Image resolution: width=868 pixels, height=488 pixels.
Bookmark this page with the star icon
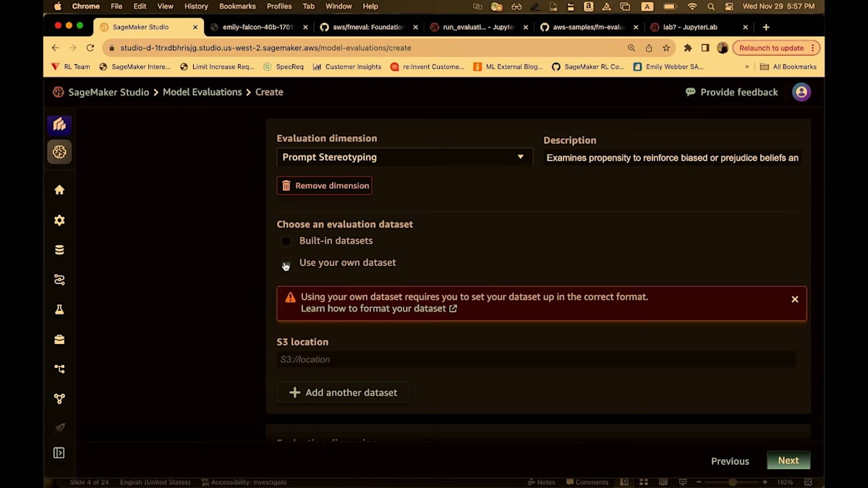[666, 48]
